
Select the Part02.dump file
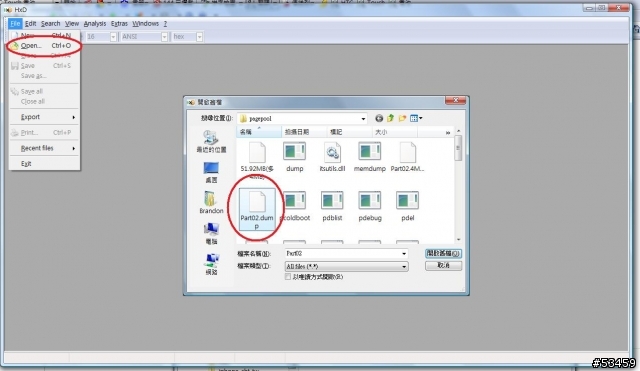click(x=257, y=209)
